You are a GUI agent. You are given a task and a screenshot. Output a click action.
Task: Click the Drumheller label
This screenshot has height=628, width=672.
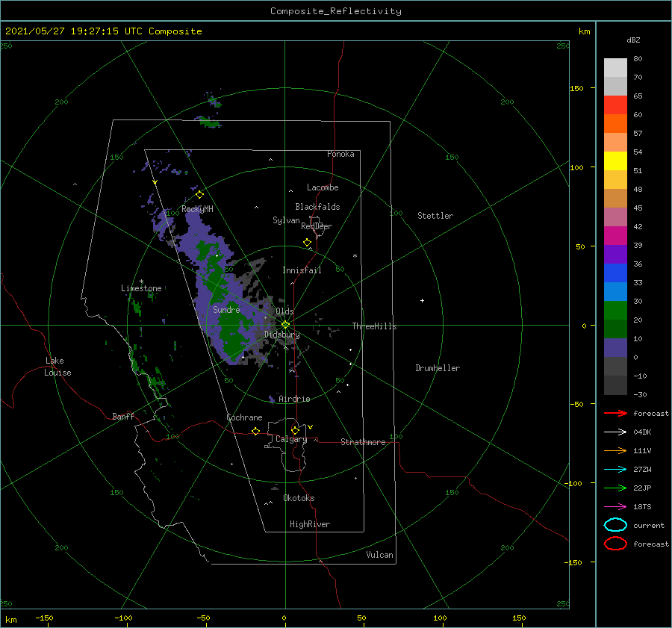[x=438, y=368]
